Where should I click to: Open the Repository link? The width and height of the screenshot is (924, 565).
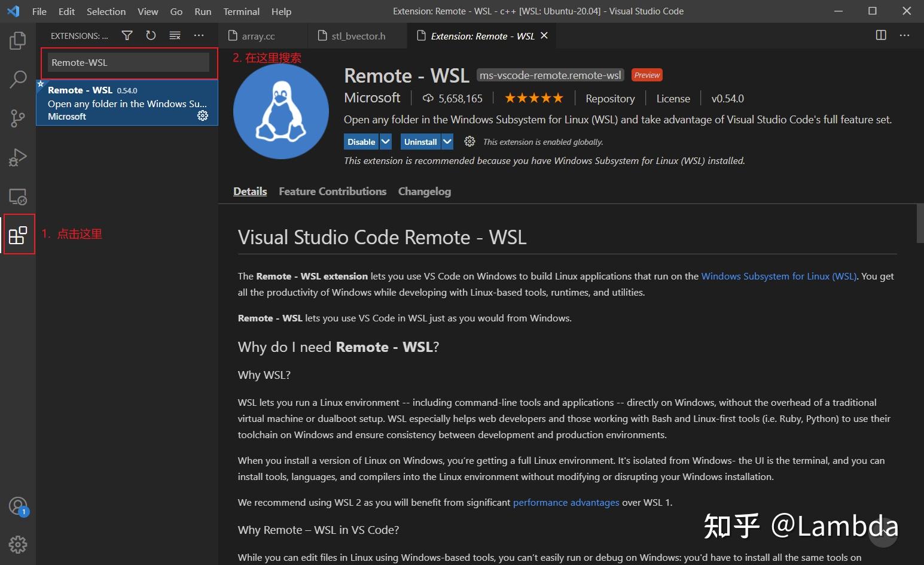[x=609, y=98]
